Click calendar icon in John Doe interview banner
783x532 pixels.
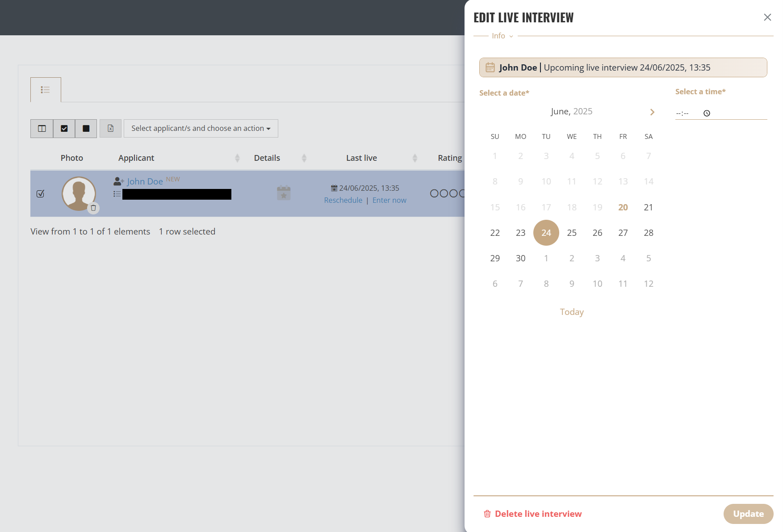(490, 67)
